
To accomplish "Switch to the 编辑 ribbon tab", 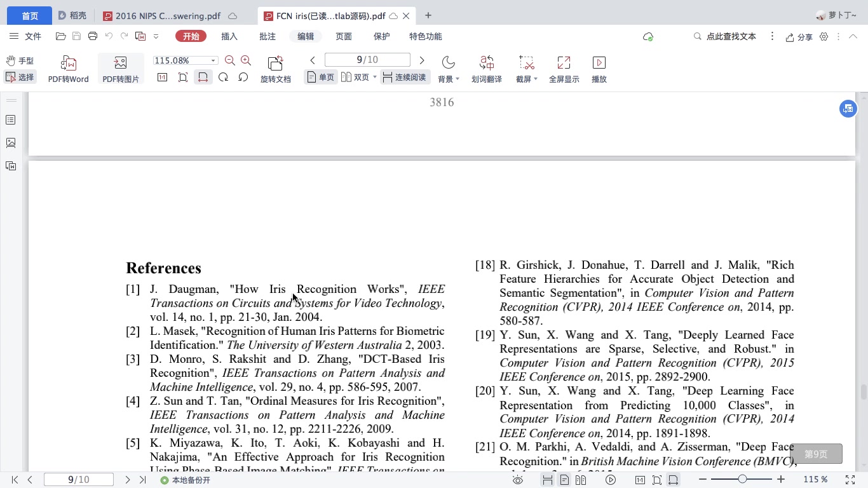I will [306, 36].
